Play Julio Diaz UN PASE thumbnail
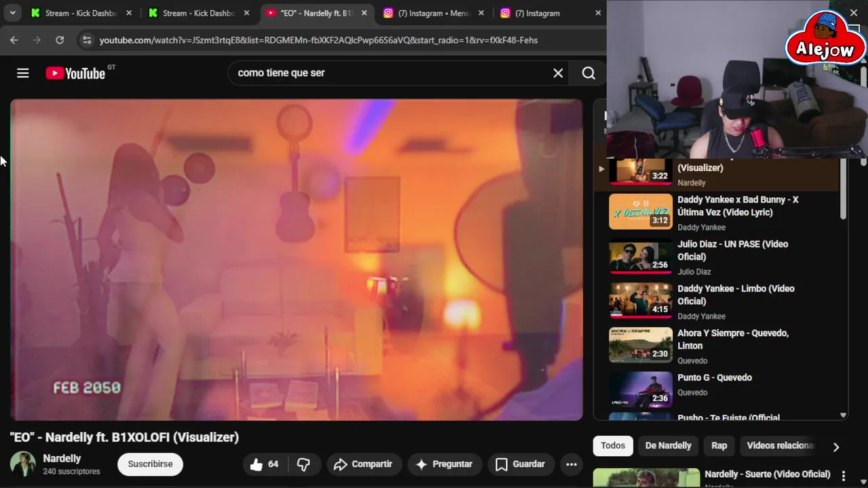 [640, 257]
